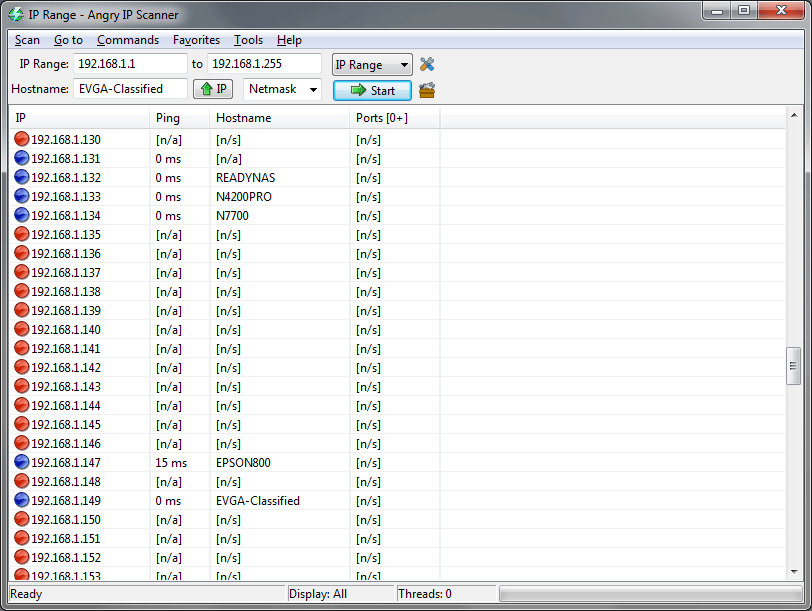This screenshot has height=611, width=812.
Task: Click the blue status icon for 192.168.1.133
Action: [x=22, y=196]
